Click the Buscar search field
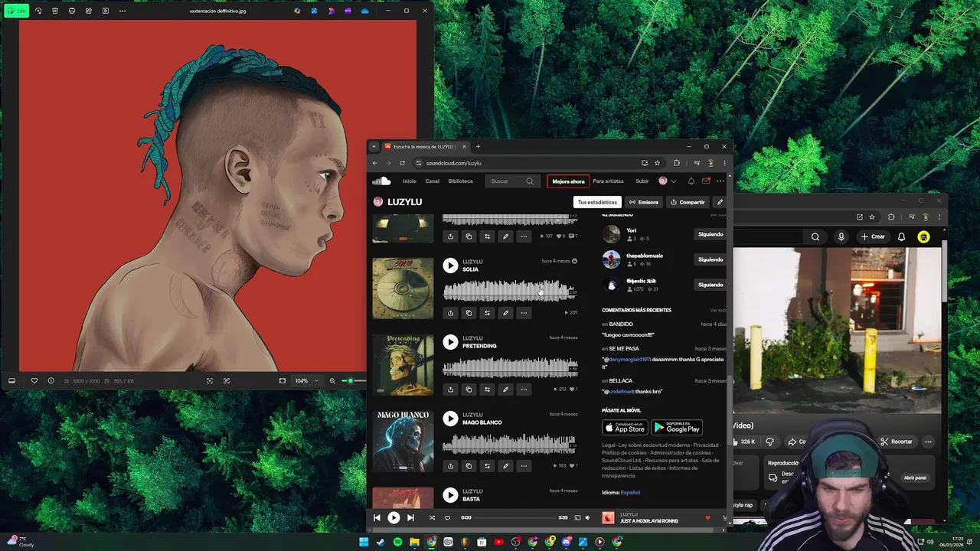Image resolution: width=980 pixels, height=551 pixels. point(512,181)
